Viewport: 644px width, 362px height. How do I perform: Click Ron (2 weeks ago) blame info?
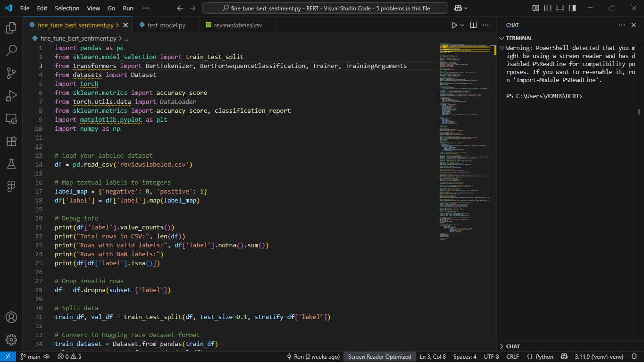(313, 357)
